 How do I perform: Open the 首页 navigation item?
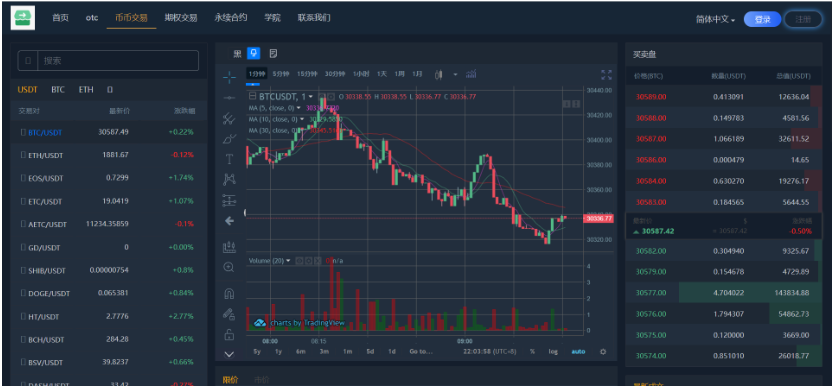[60, 18]
